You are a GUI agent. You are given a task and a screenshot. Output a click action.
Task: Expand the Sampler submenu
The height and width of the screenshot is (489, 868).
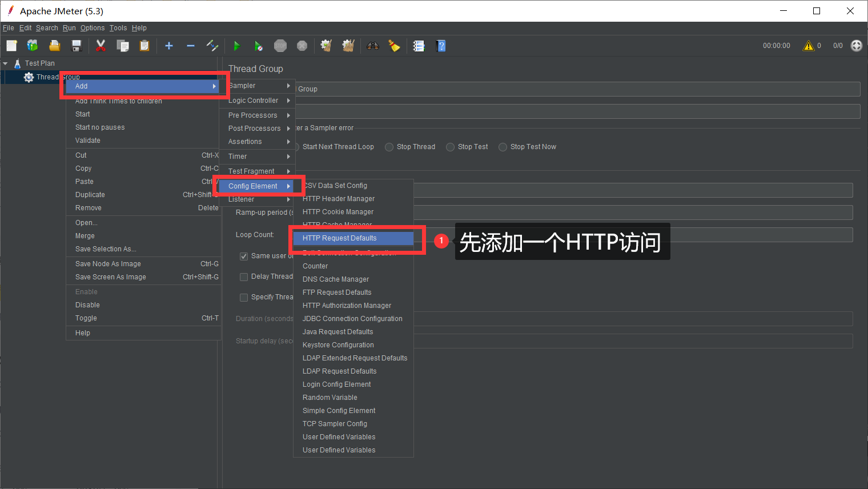[257, 86]
